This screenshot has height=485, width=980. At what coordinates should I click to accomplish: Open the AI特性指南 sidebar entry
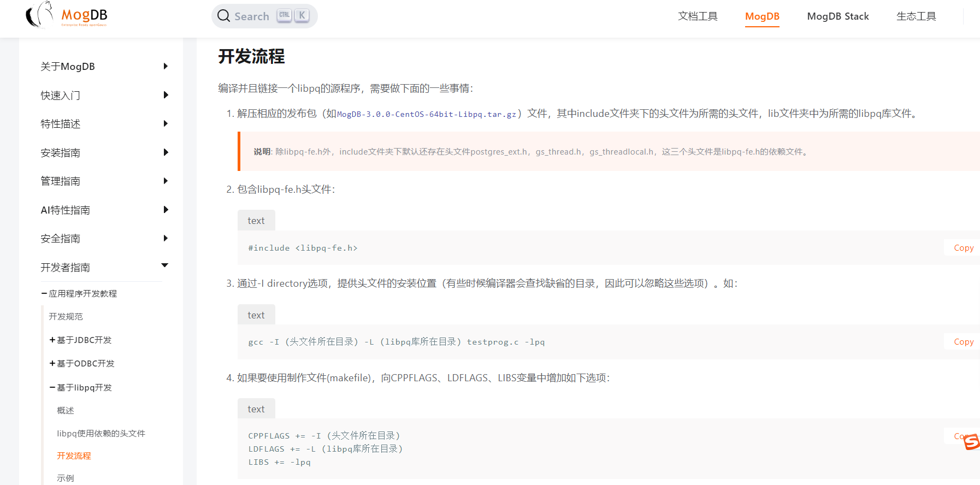(x=66, y=210)
